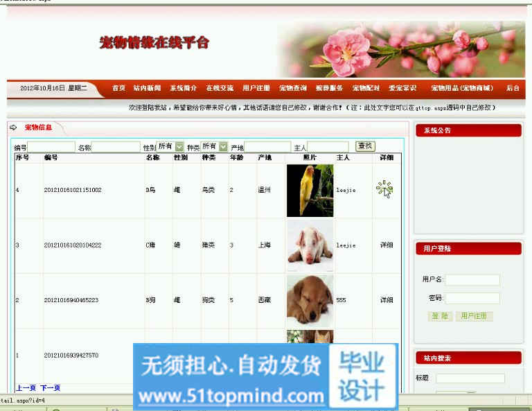
Task: Select 宠物配对 in the nav bar
Action: 366,88
